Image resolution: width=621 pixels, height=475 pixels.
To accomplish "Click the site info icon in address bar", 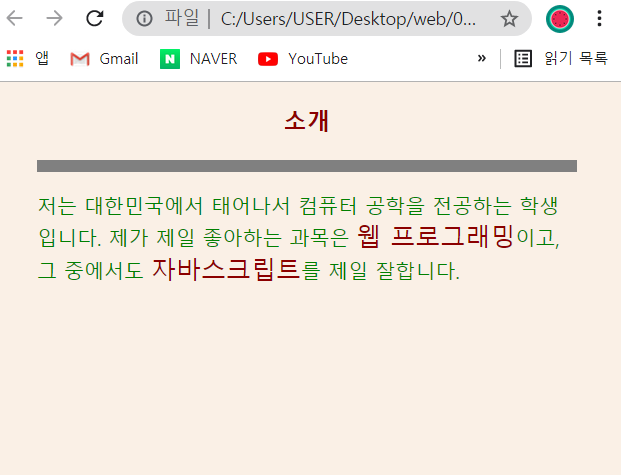I will coord(144,19).
